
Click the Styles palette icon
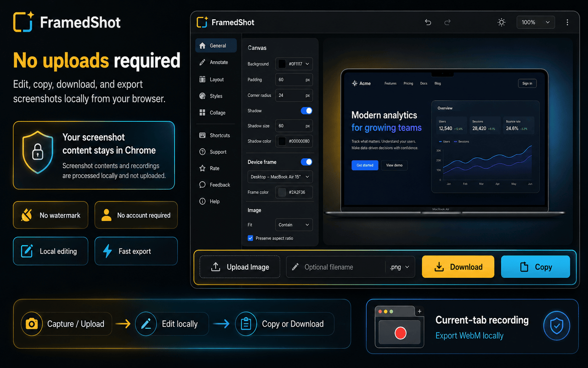point(202,96)
